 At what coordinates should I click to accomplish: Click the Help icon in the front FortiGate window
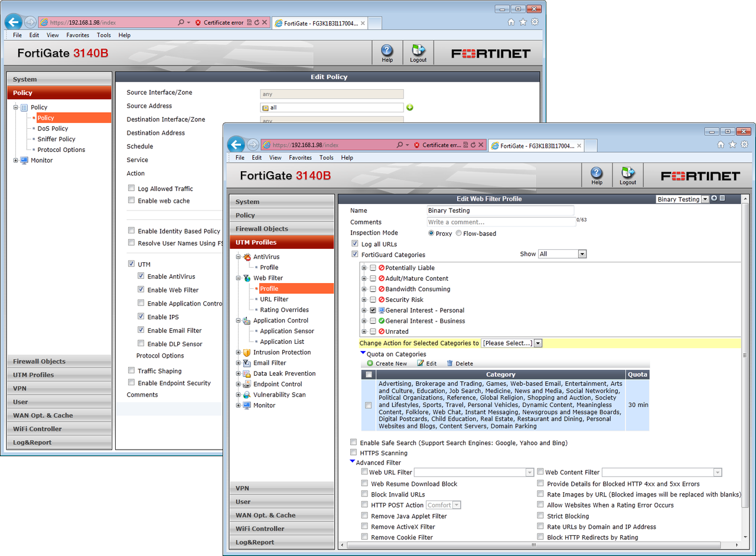coord(597,173)
